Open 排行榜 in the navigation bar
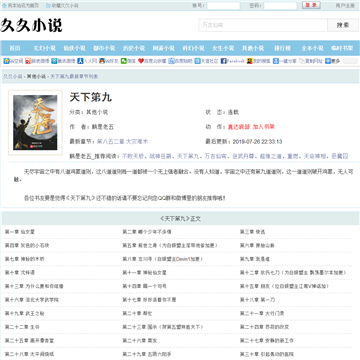The height and width of the screenshot is (360, 360). click(282, 48)
